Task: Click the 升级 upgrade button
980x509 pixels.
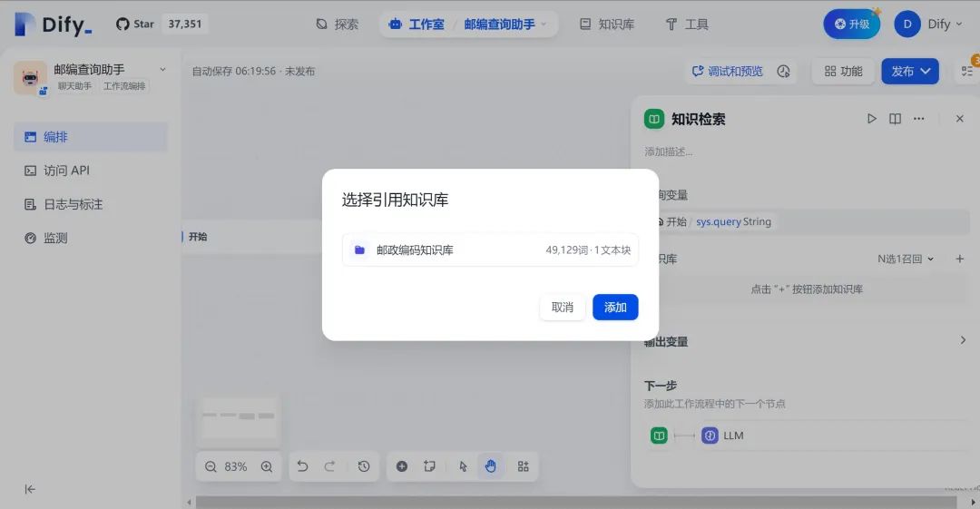Action: coord(851,24)
